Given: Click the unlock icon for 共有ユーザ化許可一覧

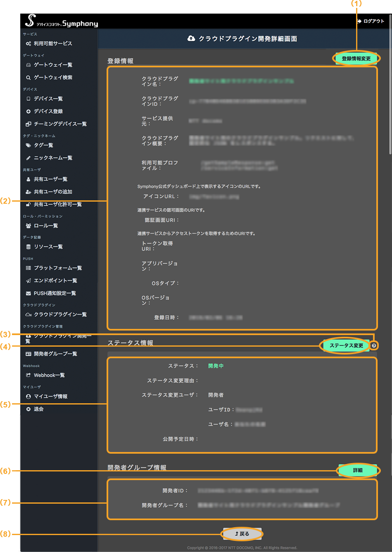Looking at the screenshot, I should point(28,205).
